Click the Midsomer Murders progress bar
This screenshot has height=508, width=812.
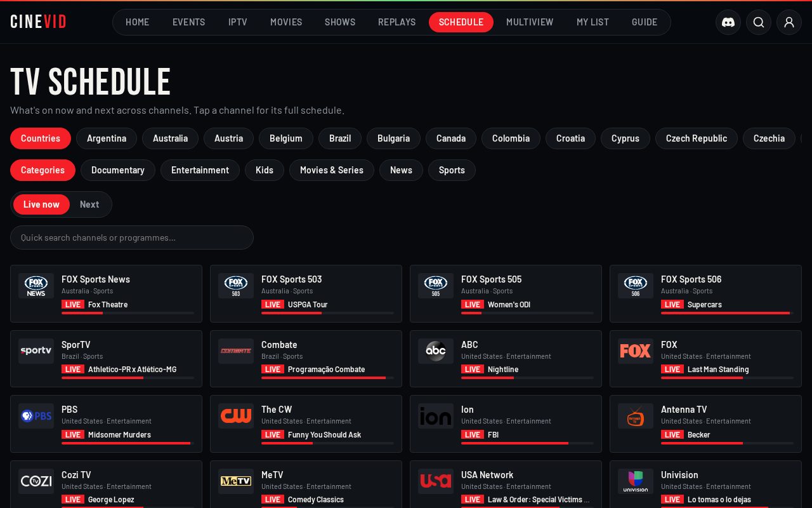pos(128,443)
